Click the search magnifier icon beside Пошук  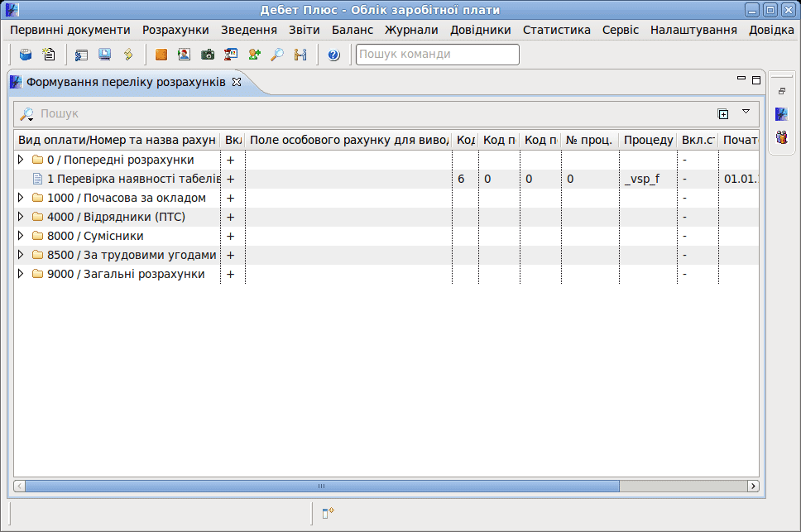click(27, 114)
